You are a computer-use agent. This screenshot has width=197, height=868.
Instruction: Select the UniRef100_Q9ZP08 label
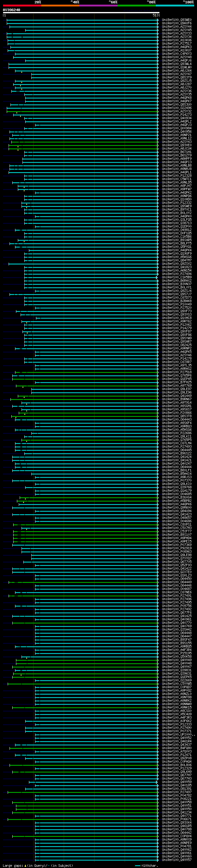(x=177, y=758)
